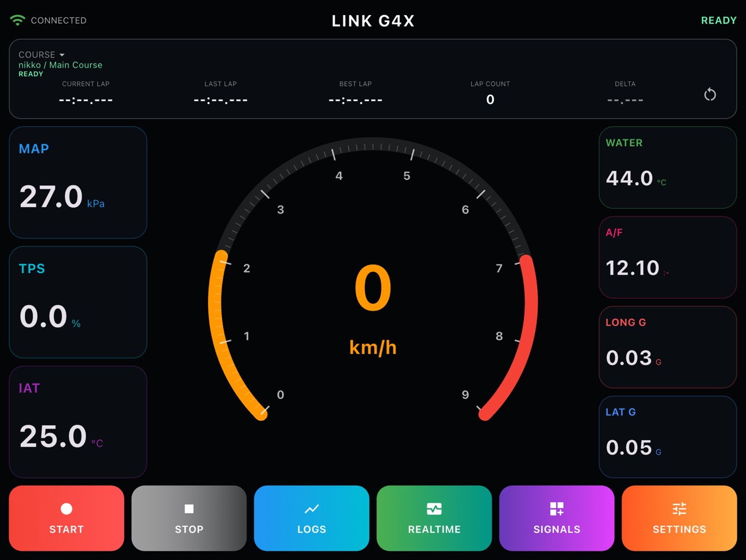Open the SETTINGS page
Screen dimensions: 746x560
[x=679, y=518]
